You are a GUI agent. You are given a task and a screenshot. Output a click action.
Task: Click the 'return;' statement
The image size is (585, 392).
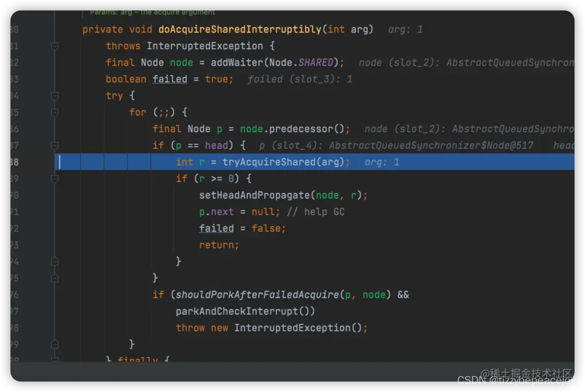[x=219, y=245]
